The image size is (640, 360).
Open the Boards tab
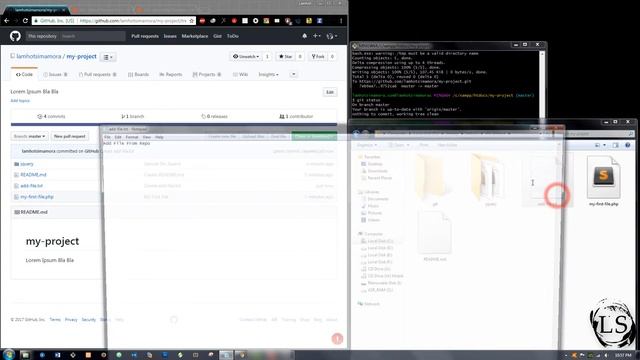(139, 75)
